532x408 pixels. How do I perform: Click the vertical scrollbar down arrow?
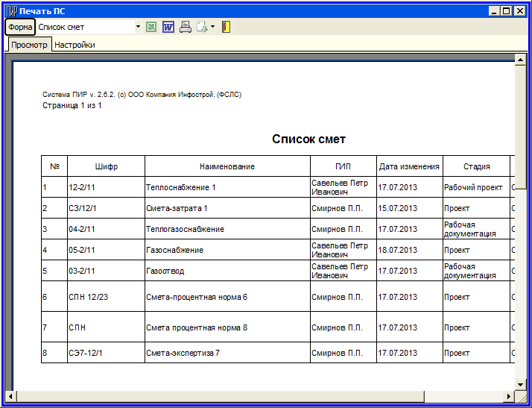point(521,384)
